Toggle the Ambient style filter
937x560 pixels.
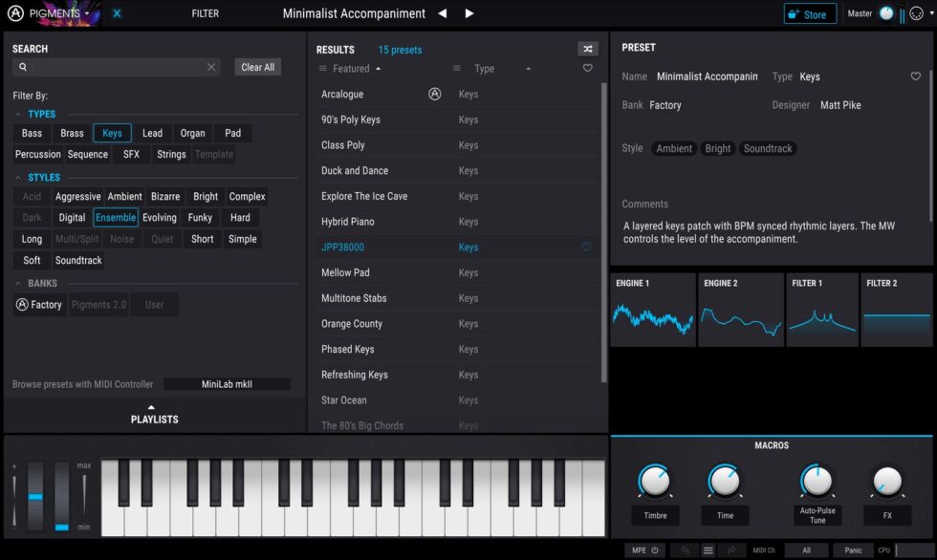tap(124, 197)
